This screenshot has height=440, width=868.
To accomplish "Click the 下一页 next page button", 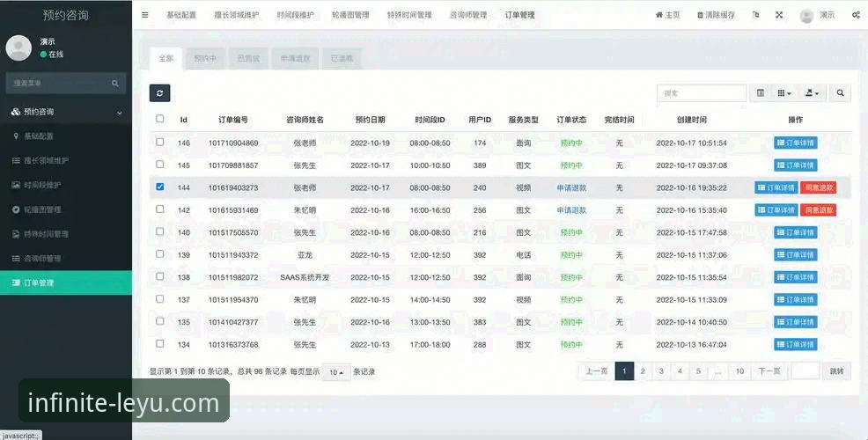I will (769, 371).
